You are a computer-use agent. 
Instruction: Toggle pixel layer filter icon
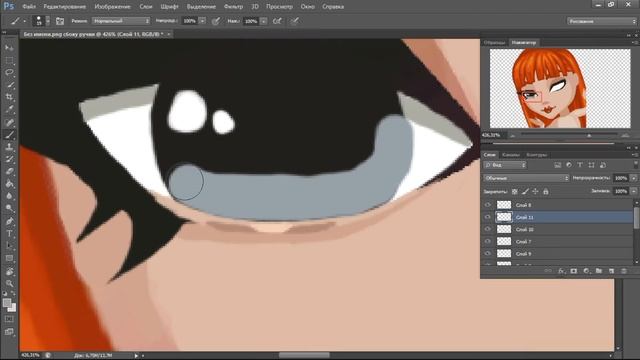click(x=558, y=165)
